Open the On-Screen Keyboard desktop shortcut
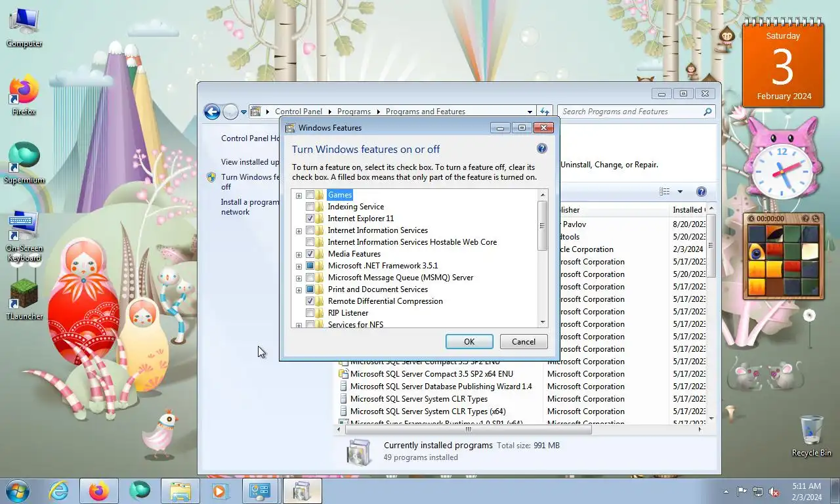Viewport: 840px width, 504px height. point(24,237)
